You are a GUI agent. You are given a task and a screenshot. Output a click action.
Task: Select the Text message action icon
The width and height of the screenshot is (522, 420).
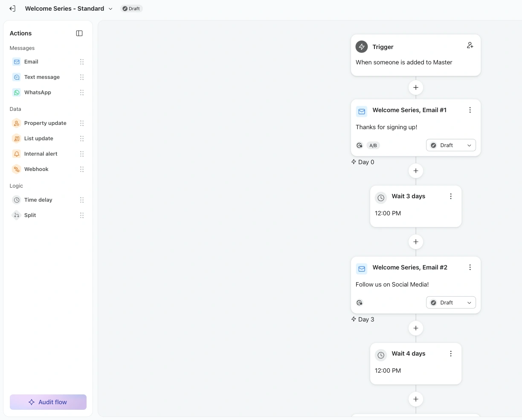click(17, 77)
